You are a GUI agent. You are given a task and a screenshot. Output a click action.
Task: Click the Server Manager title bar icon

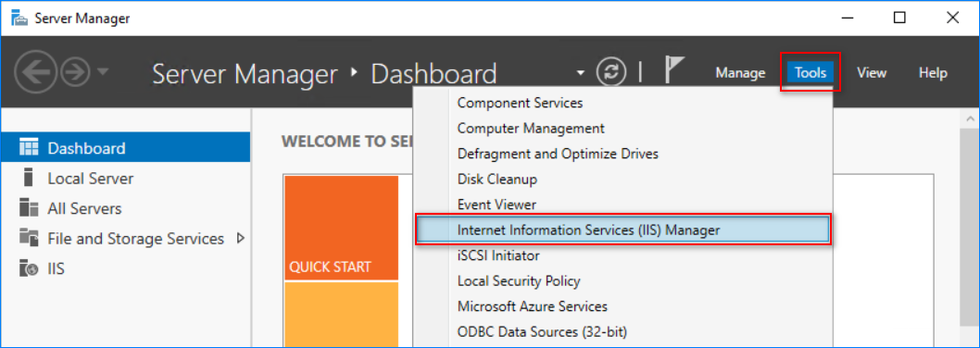click(x=19, y=19)
